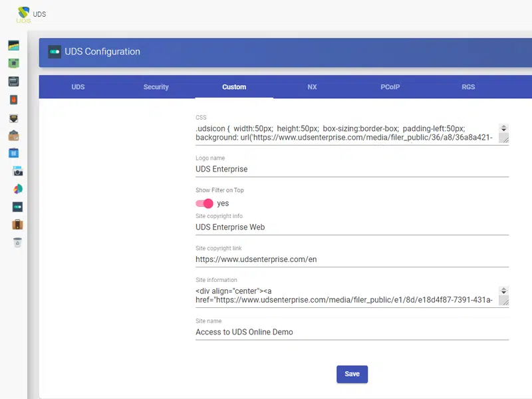532x399 pixels.
Task: Click the CSS field stepper arrows
Action: tap(504, 128)
